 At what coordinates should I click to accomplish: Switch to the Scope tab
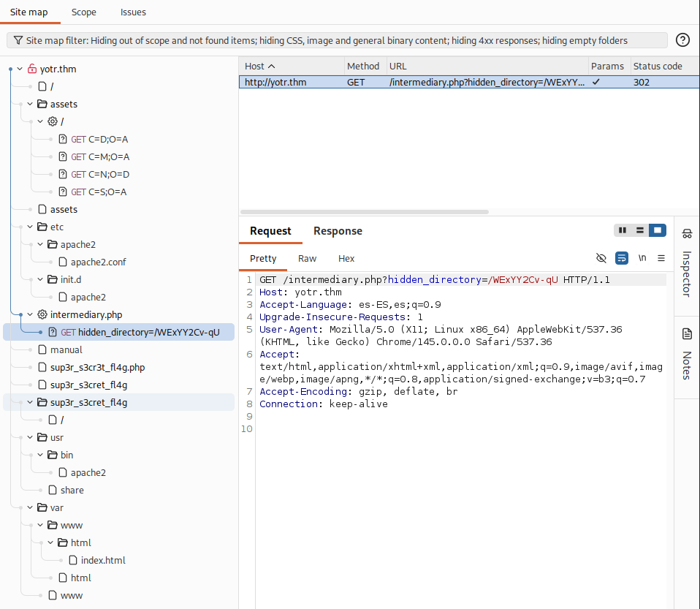83,12
